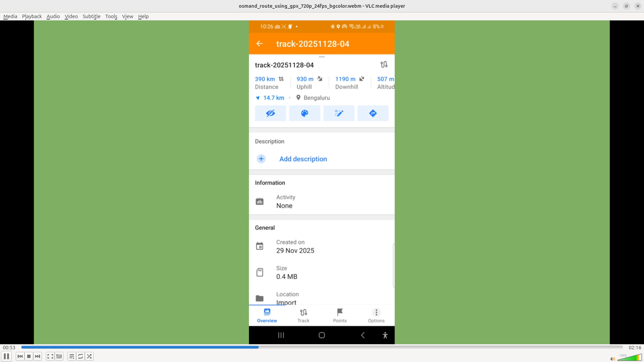Open the Playback menu

click(32, 16)
